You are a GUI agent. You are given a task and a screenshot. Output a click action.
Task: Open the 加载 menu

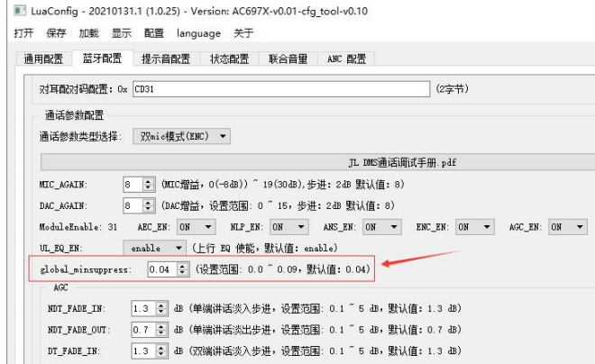coord(88,33)
